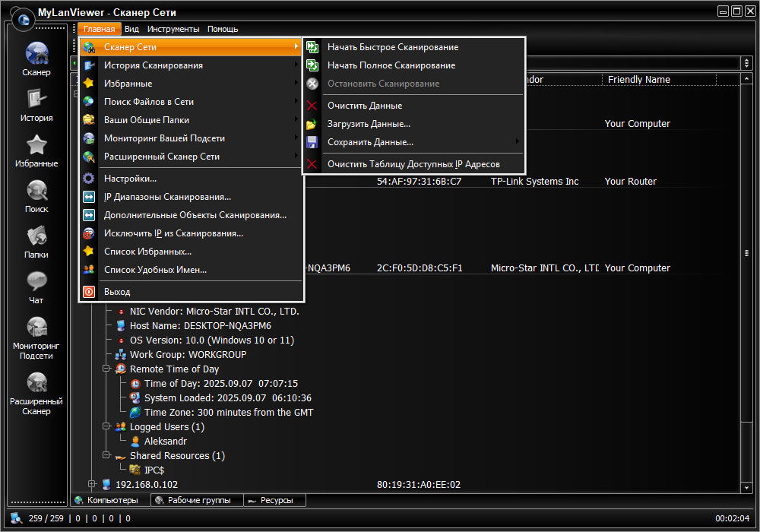Click the Сохранить Данные floppy icon

click(312, 142)
